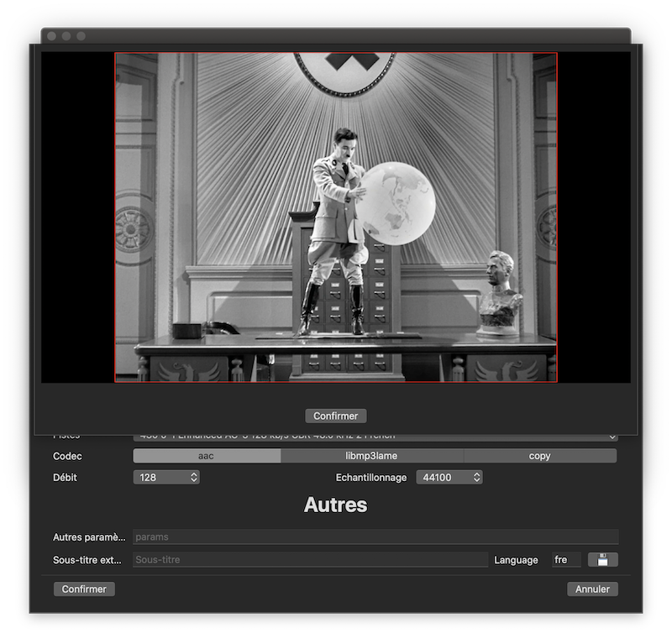This screenshot has height=633, width=672.
Task: Focus the Autres paramètres params field
Action: tap(375, 536)
